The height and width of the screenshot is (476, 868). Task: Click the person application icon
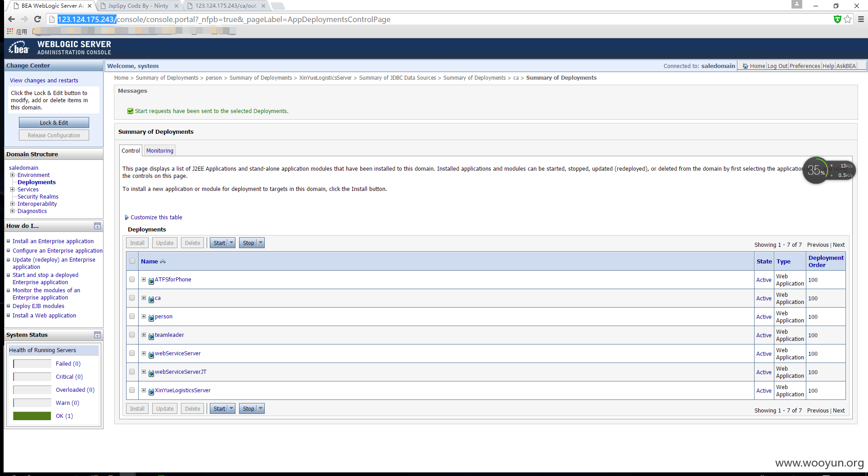(x=151, y=317)
